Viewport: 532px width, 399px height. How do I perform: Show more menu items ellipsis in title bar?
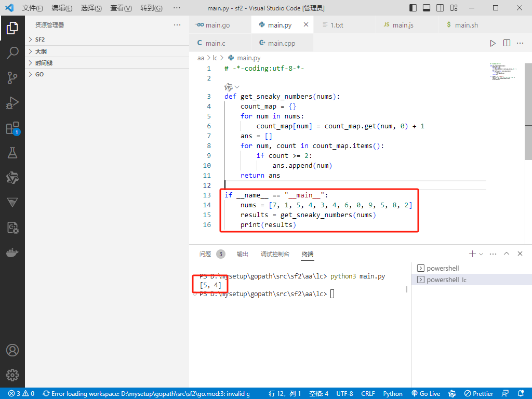tap(177, 8)
